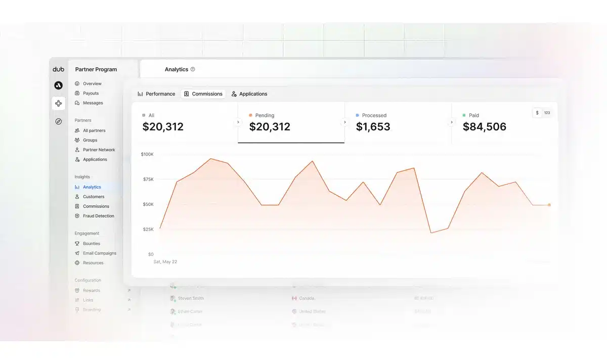The image size is (607, 364).
Task: Click the All partners sidebar icon
Action: pos(77,130)
